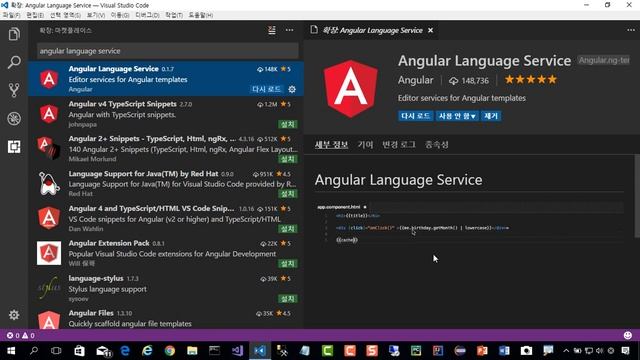
Task: Open the Manage gear at sidebar bottom
Action: 14,315
